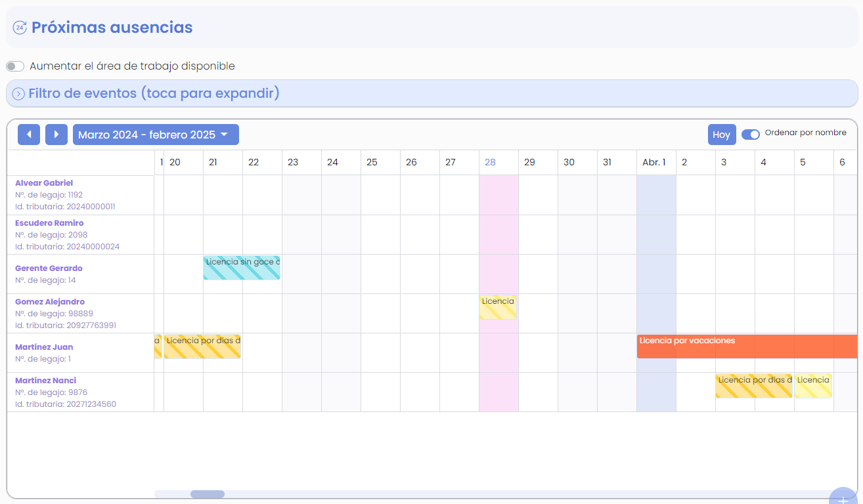863x504 pixels.
Task: Select the highlighted day 28 column header
Action: tap(490, 162)
